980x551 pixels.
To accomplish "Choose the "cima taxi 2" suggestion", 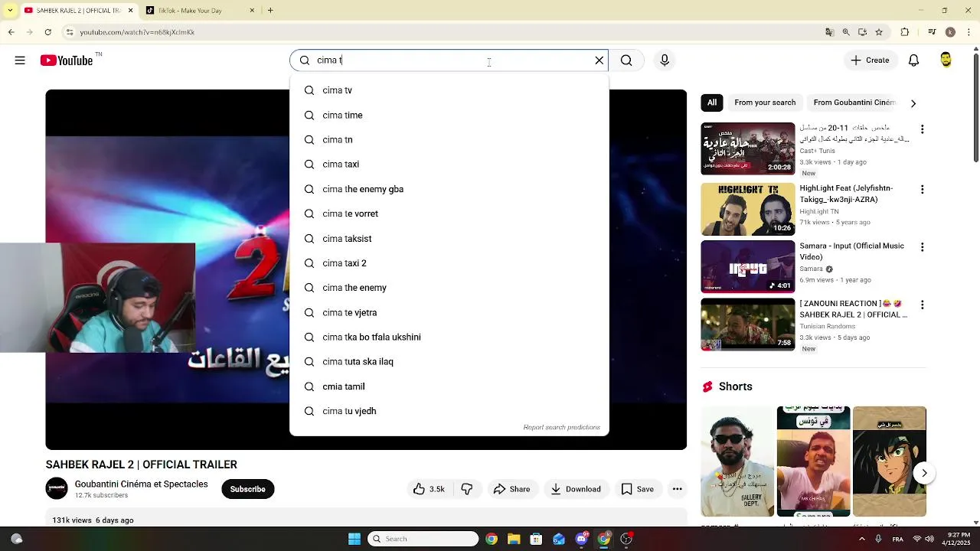I will click(449, 262).
